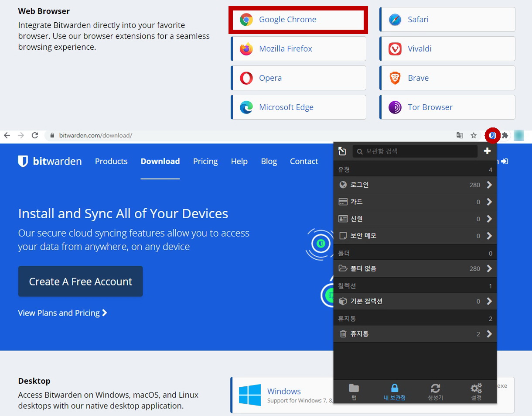Click the 기본 컬렉션 row label
Viewport: 532px width, 416px height.
tap(366, 301)
